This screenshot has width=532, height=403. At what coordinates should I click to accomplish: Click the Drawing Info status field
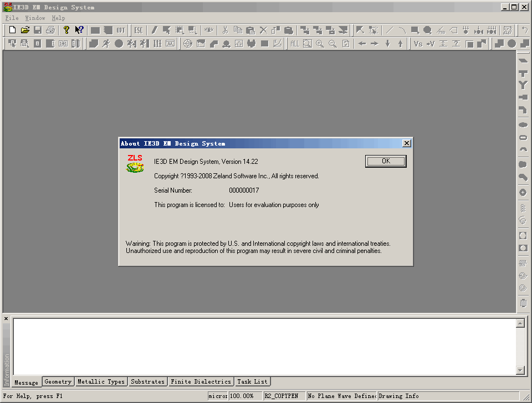pyautogui.click(x=448, y=396)
